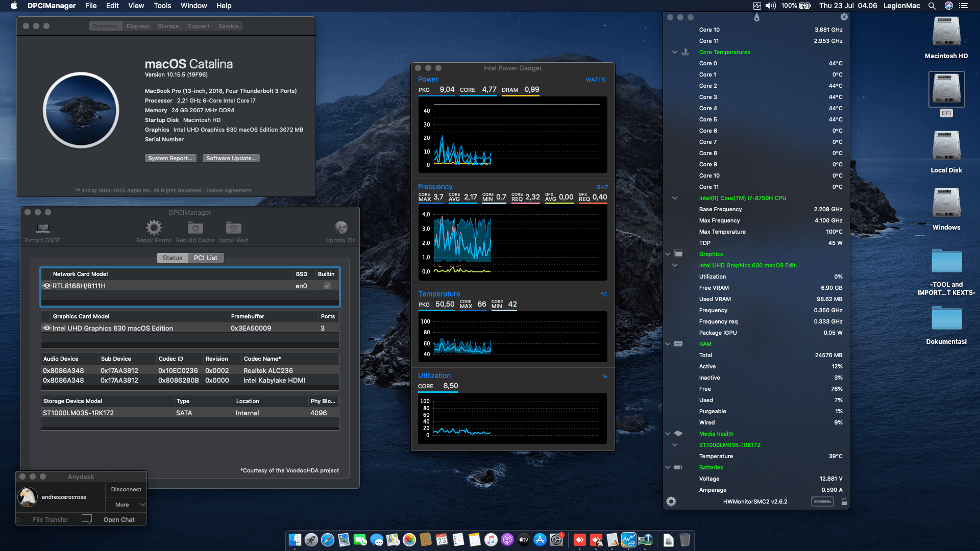
Task: Click Intel Power Gadget dock icon
Action: point(629,539)
